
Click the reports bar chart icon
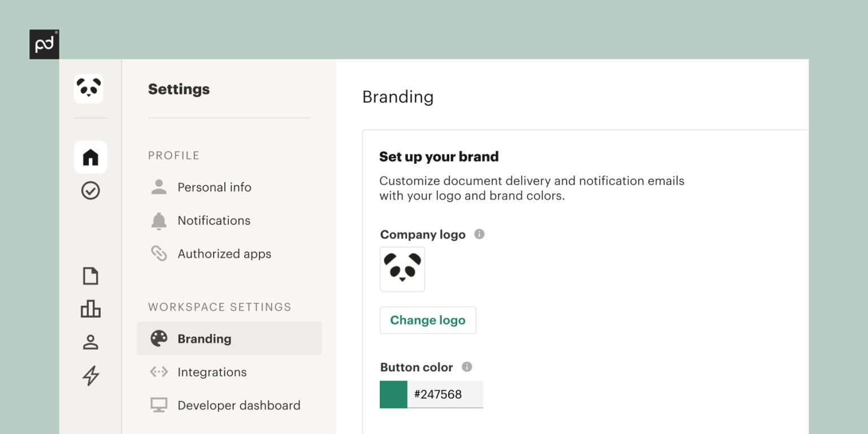(x=90, y=309)
